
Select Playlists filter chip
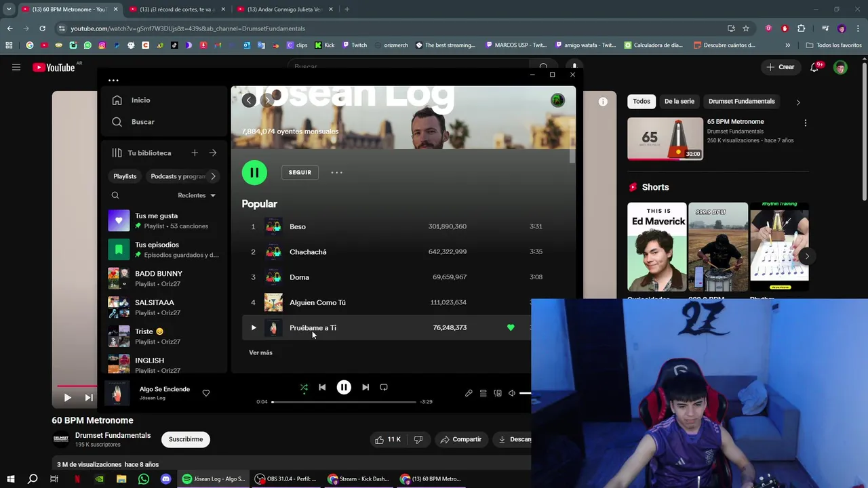[125, 176]
